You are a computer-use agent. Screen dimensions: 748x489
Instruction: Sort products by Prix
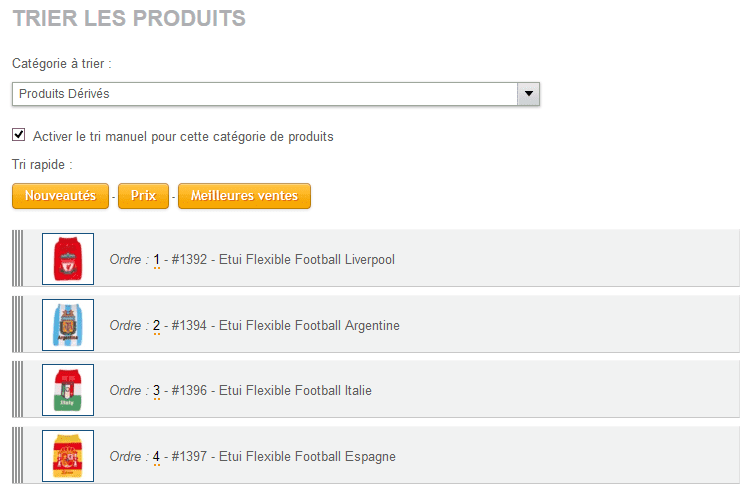(144, 196)
